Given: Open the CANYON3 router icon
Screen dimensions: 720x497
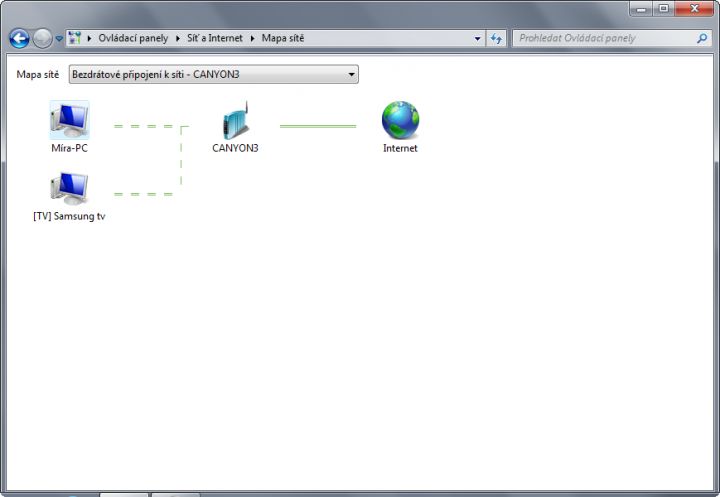Looking at the screenshot, I should 236,120.
